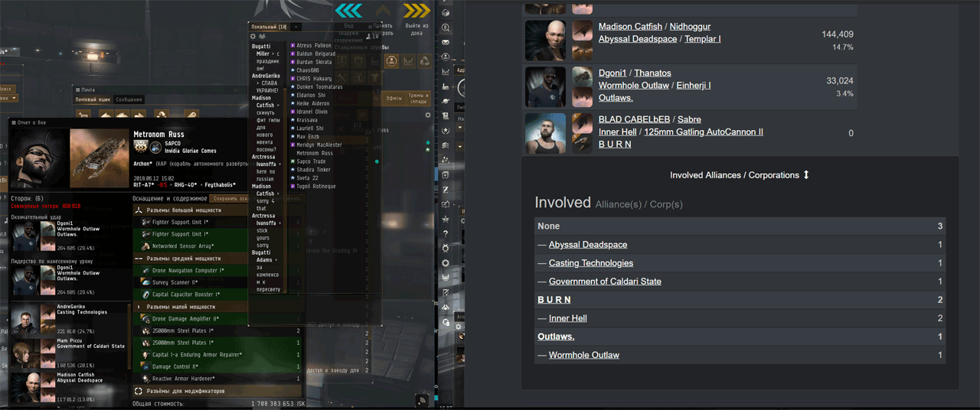Collapse the high power slots section
Screen dimensions: 980x410
point(217,210)
